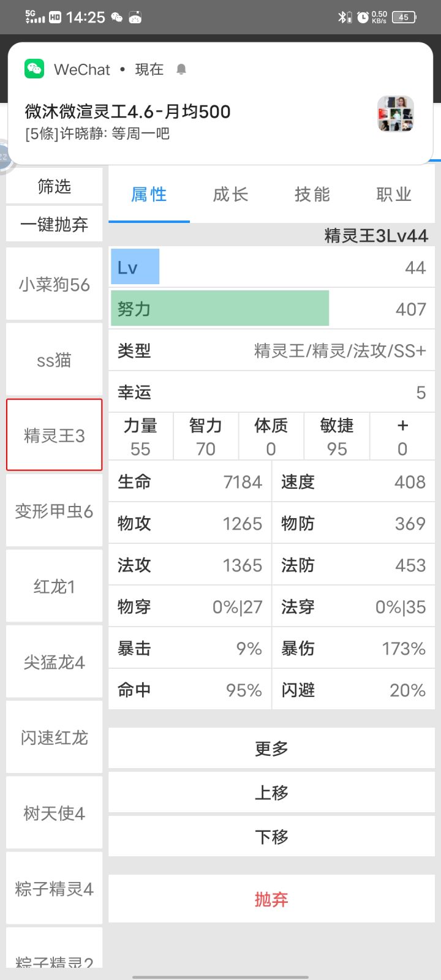This screenshot has height=980, width=441.
Task: Open the group chat avatar thumbnail
Action: tap(396, 115)
